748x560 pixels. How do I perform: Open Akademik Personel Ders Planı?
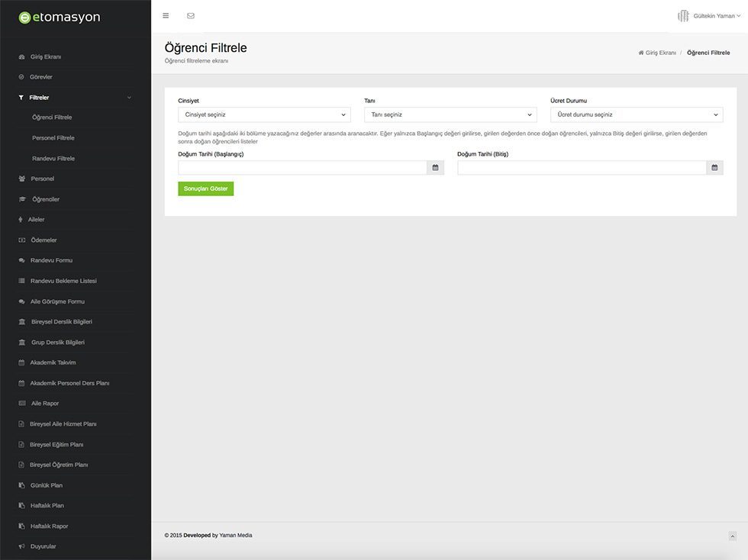[69, 383]
